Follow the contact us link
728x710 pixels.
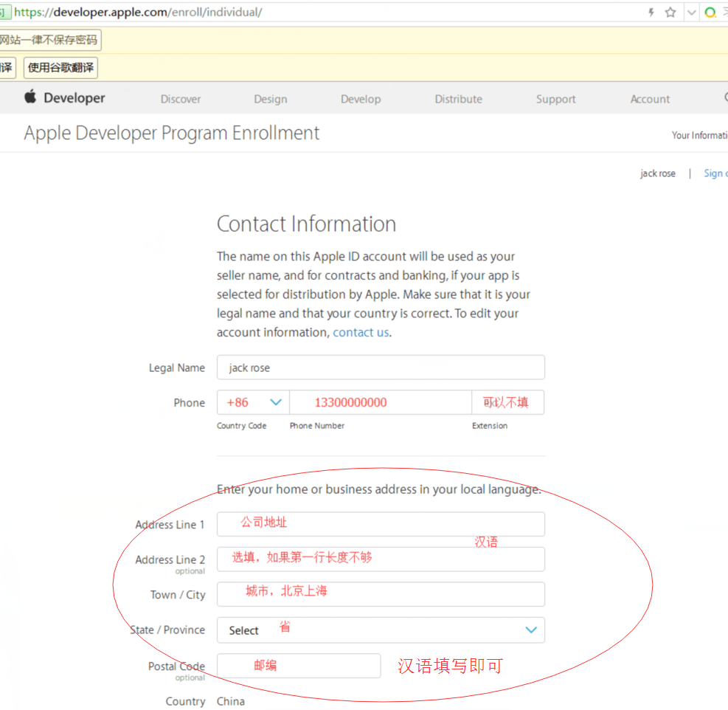coord(361,332)
